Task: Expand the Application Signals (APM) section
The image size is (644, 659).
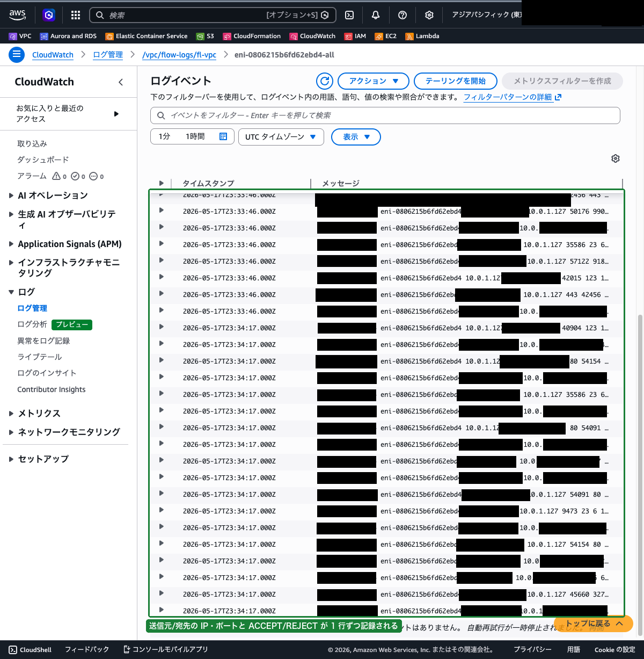Action: [x=11, y=244]
